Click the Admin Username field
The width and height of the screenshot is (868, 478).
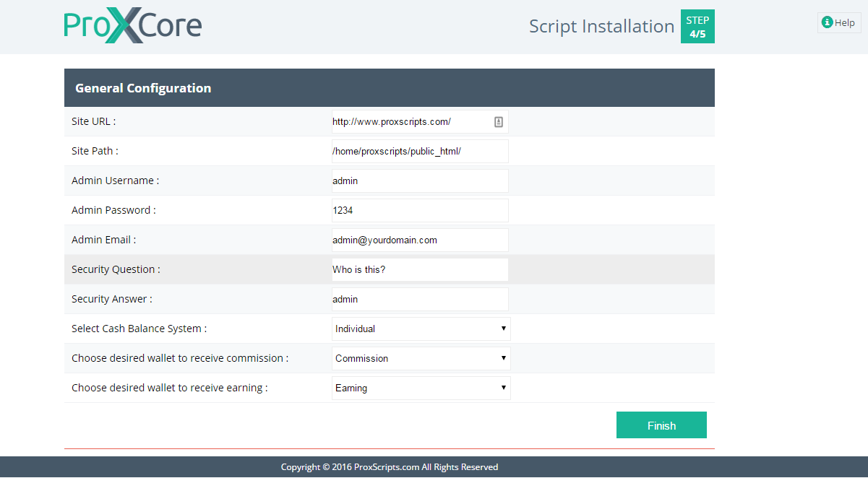point(420,181)
